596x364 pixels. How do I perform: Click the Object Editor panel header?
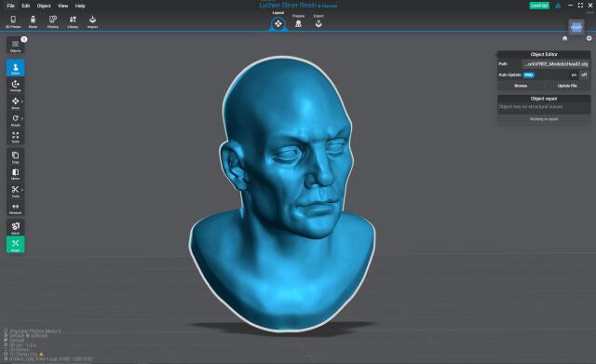tap(544, 54)
